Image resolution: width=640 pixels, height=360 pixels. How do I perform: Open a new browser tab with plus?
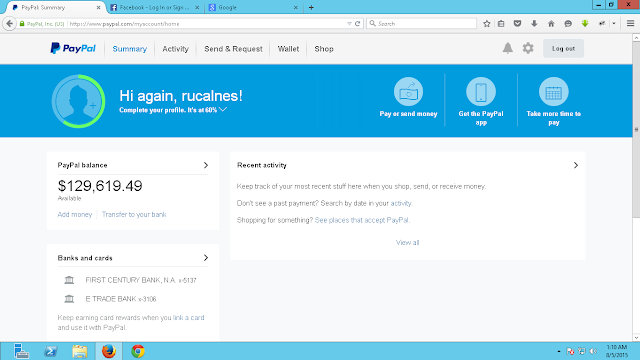tap(311, 7)
